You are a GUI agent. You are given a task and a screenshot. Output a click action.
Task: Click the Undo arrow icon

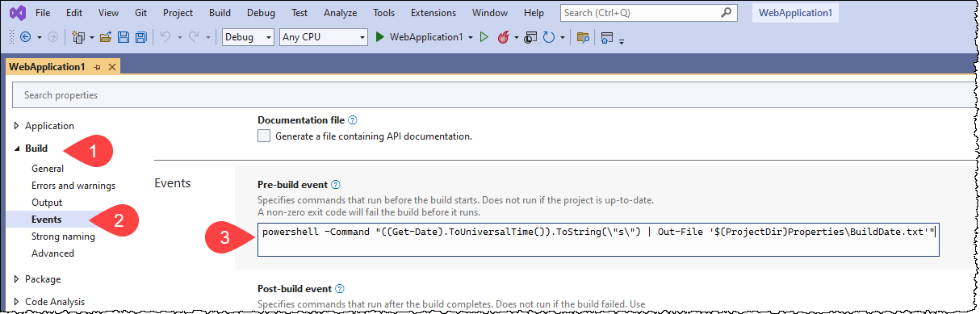[x=165, y=37]
